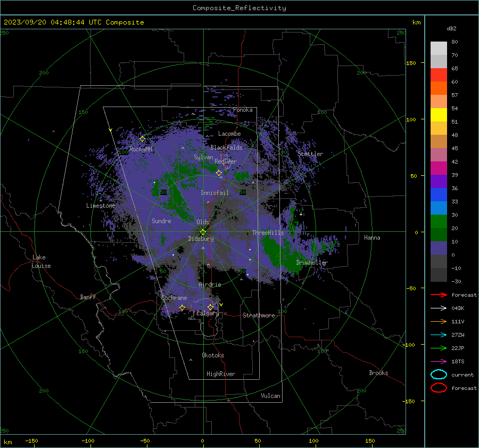This screenshot has width=479, height=448.
Task: Click the Olds city label
Action: [x=203, y=222]
